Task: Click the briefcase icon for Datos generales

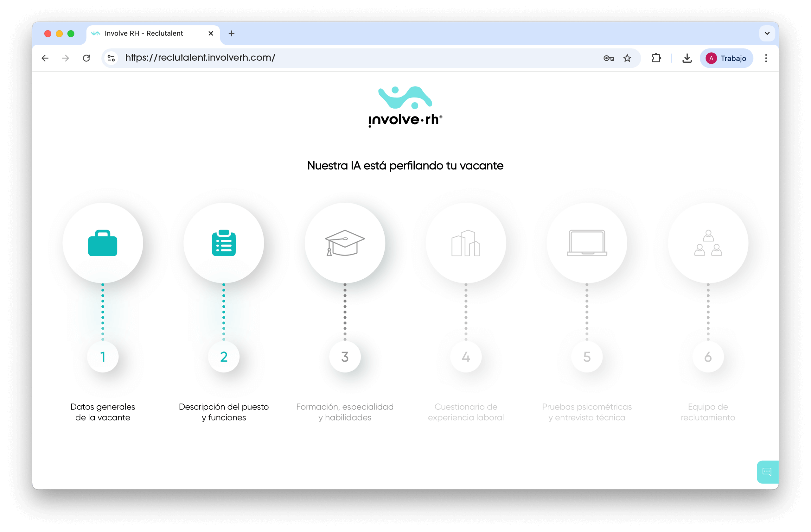Action: 103,243
